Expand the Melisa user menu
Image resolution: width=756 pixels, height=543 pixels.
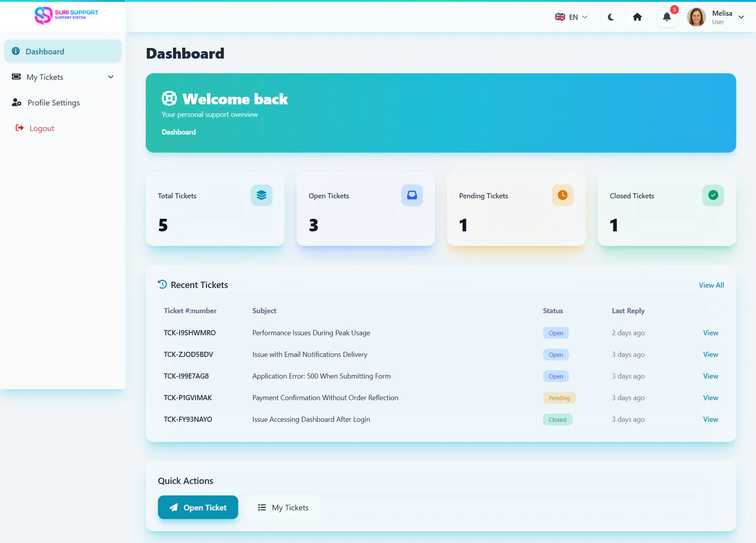tap(741, 17)
